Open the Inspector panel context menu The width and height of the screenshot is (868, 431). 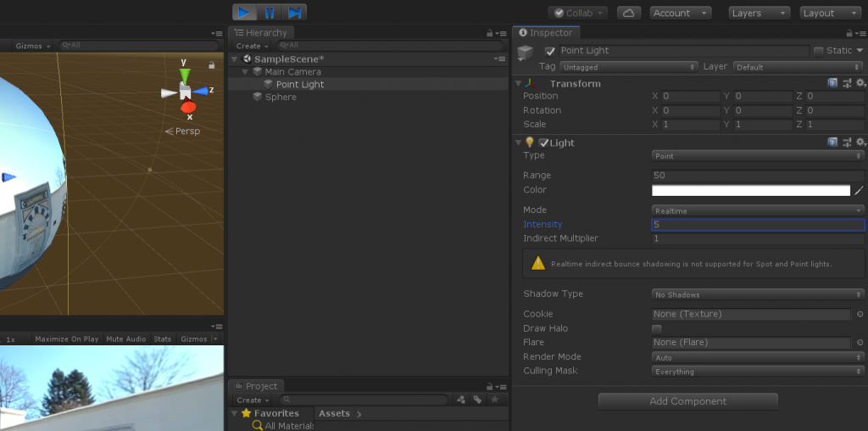point(860,34)
